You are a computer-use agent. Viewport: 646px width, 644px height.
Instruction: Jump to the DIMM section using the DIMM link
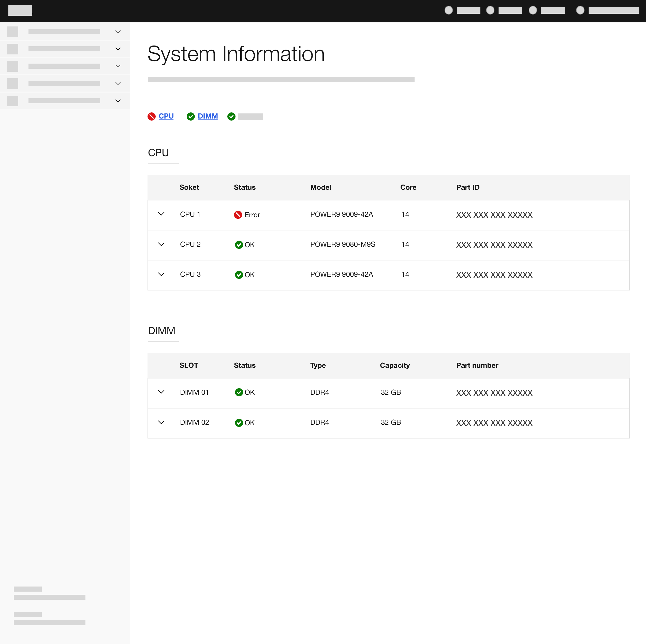coord(208,116)
